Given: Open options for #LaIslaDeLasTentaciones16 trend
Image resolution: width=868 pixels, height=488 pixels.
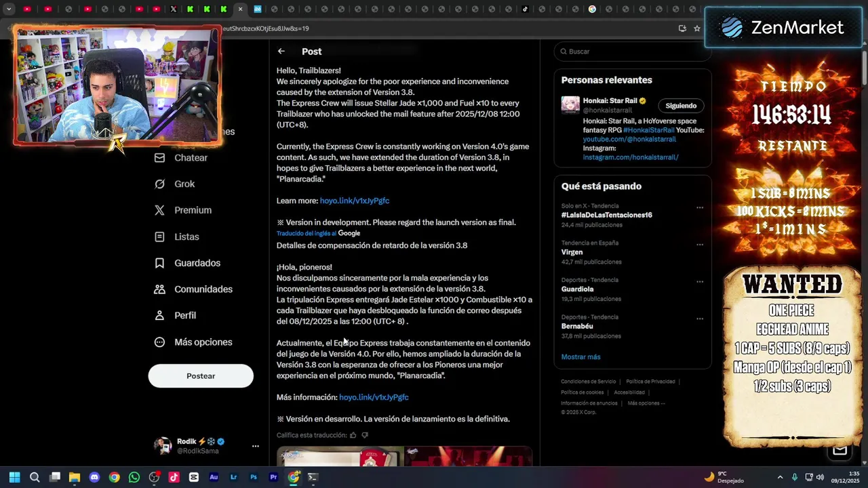Looking at the screenshot, I should pyautogui.click(x=700, y=208).
